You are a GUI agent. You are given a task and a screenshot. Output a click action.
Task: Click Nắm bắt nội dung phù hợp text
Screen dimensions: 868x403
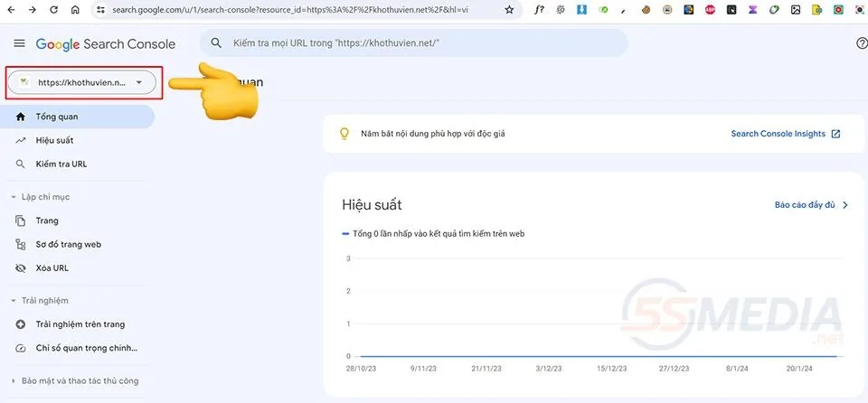[433, 134]
